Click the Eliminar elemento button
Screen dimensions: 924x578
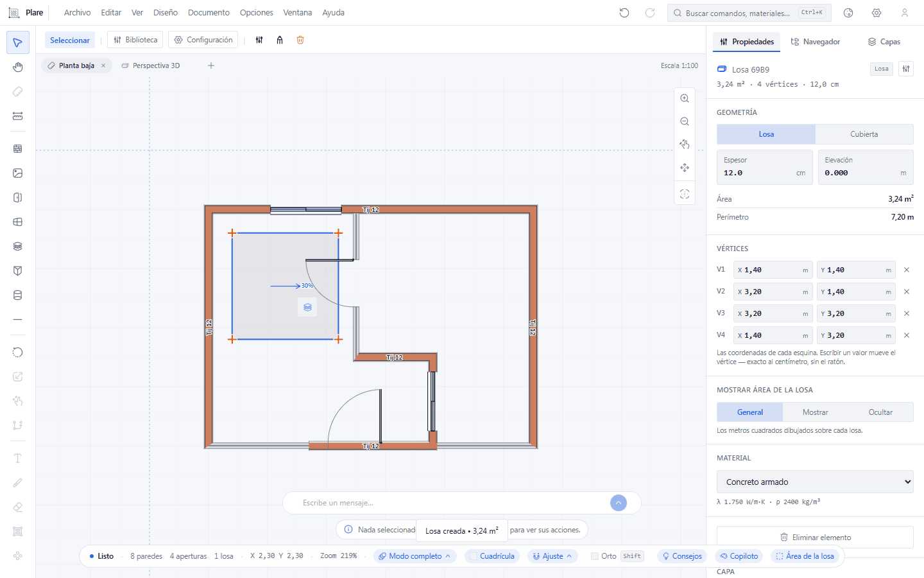point(815,538)
